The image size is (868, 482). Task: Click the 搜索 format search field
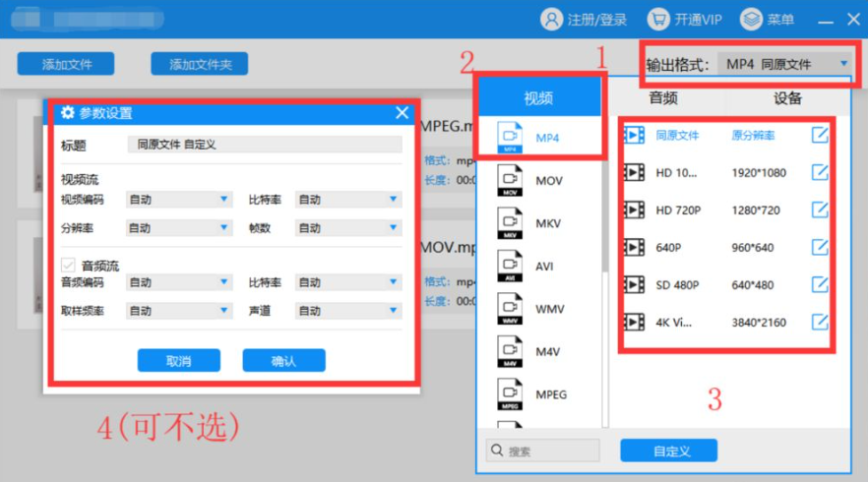tap(543, 451)
